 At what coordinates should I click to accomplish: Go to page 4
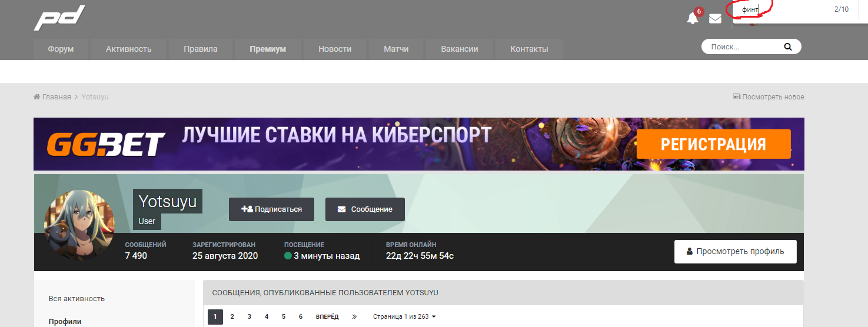pyautogui.click(x=266, y=316)
